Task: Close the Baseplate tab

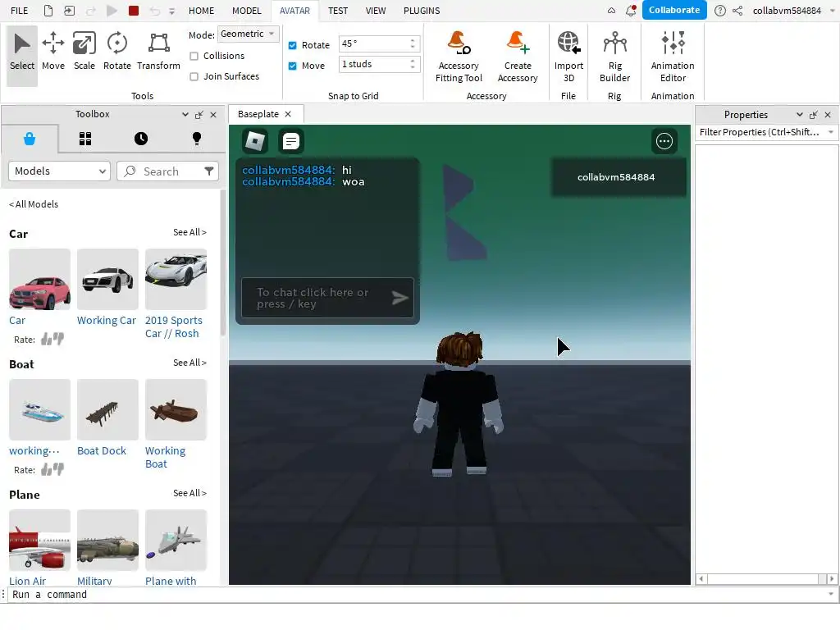Action: point(288,114)
